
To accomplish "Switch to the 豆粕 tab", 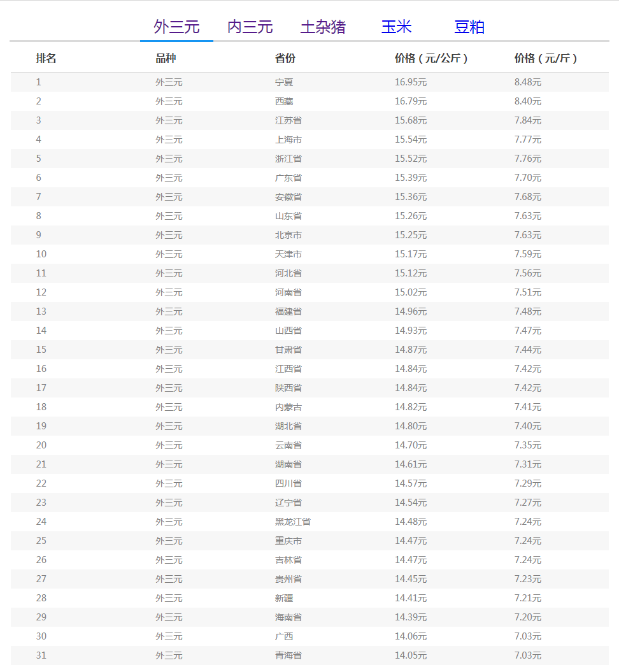I will (469, 27).
